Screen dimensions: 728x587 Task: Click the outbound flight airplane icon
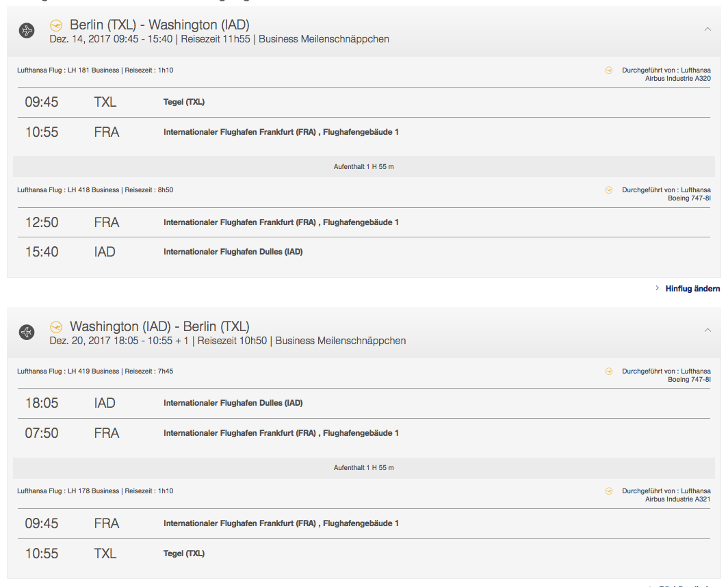click(27, 31)
